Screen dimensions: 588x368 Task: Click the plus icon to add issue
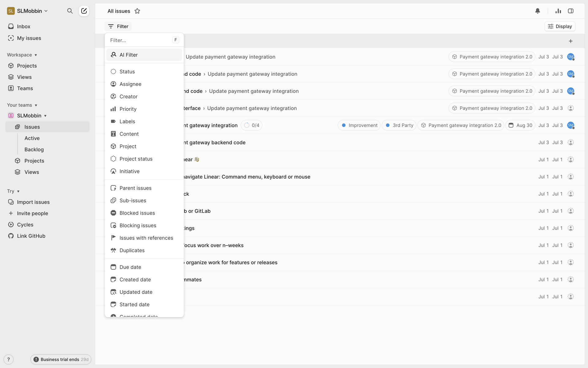coord(571,41)
